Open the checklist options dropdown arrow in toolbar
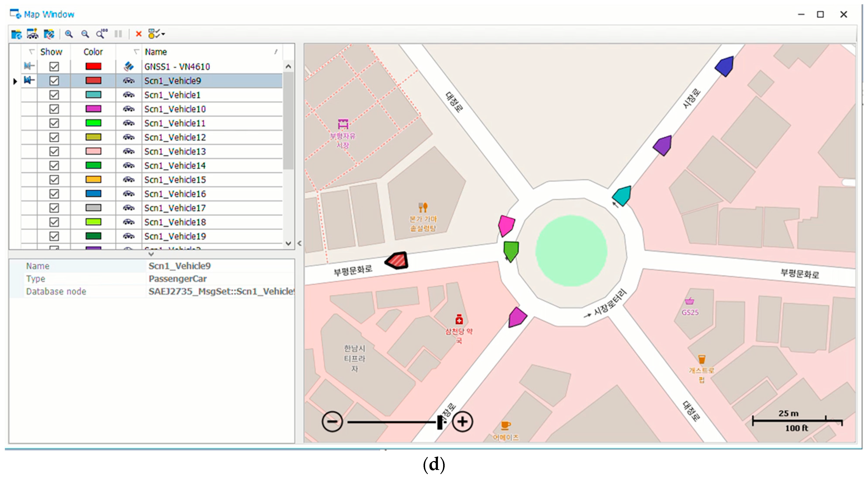Viewport: 868px width, 478px height. [163, 34]
